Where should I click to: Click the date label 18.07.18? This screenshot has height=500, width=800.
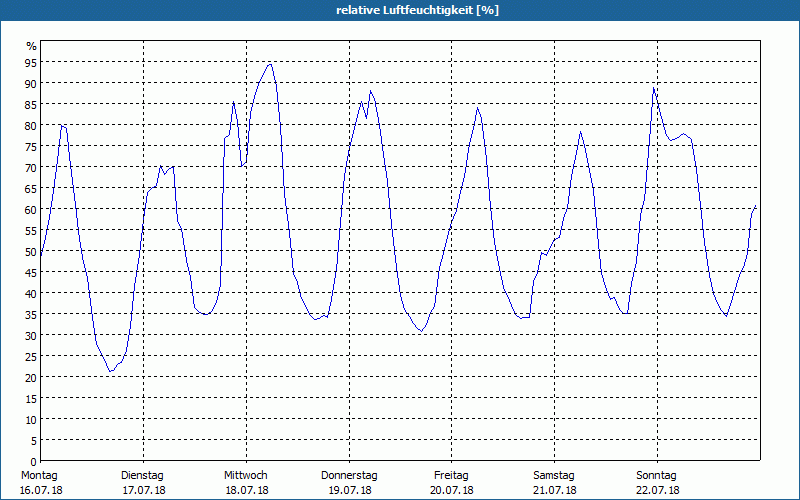coord(245,490)
